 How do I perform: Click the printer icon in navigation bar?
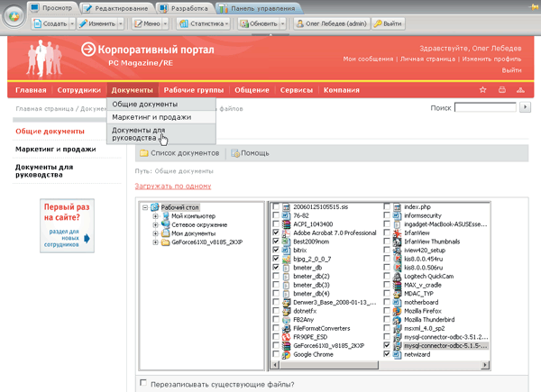tap(502, 90)
